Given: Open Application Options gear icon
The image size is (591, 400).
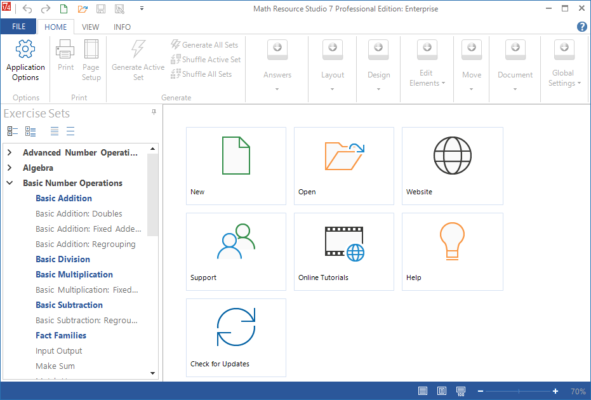Looking at the screenshot, I should click(x=25, y=49).
